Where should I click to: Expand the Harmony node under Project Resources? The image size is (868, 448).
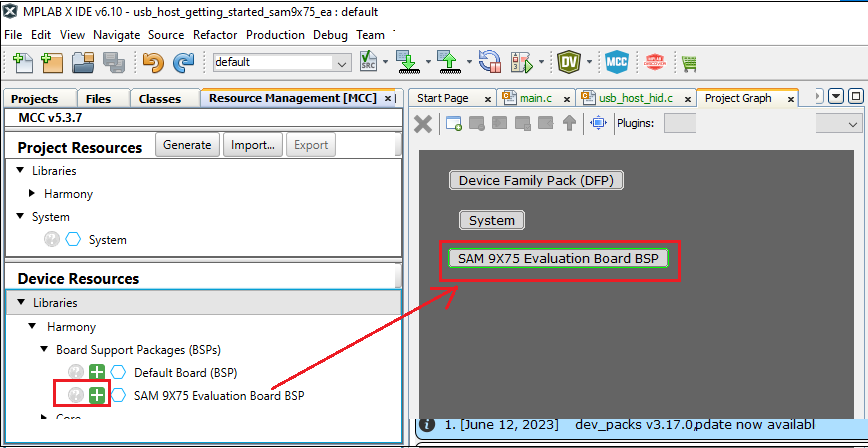point(33,194)
